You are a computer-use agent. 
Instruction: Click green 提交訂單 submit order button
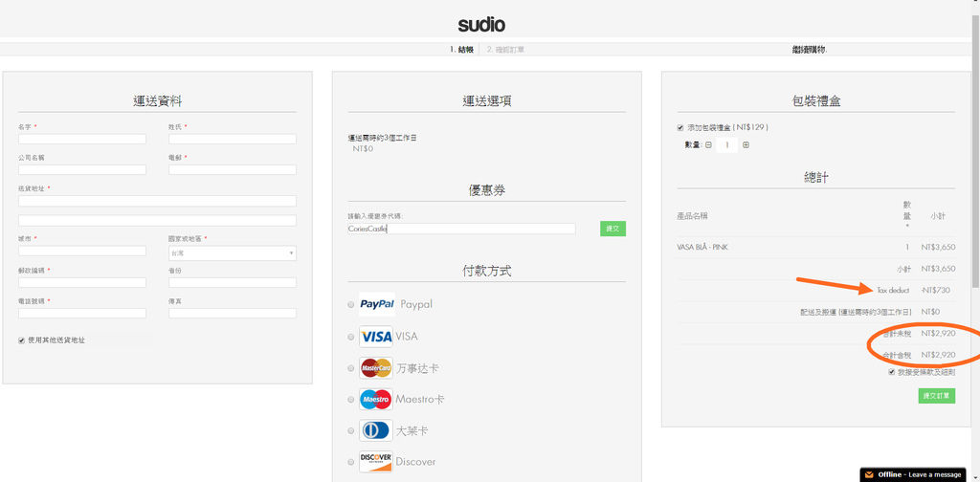[x=936, y=396]
